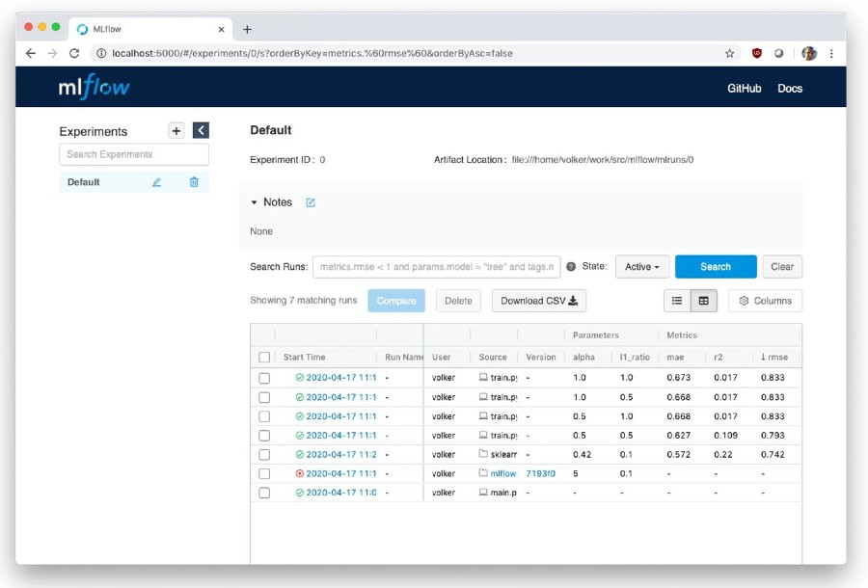Collapse the Experiments sidebar
This screenshot has height=588, width=868.
click(201, 130)
